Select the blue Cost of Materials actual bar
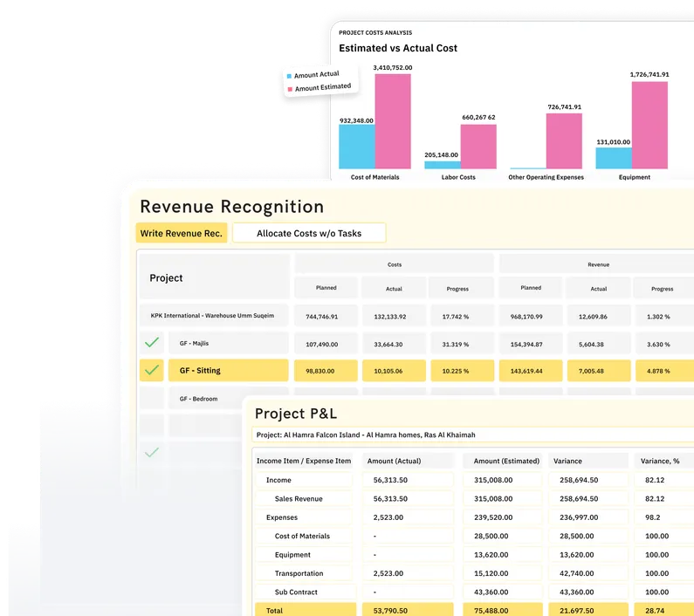Screen dimensions: 694x616 (357, 147)
